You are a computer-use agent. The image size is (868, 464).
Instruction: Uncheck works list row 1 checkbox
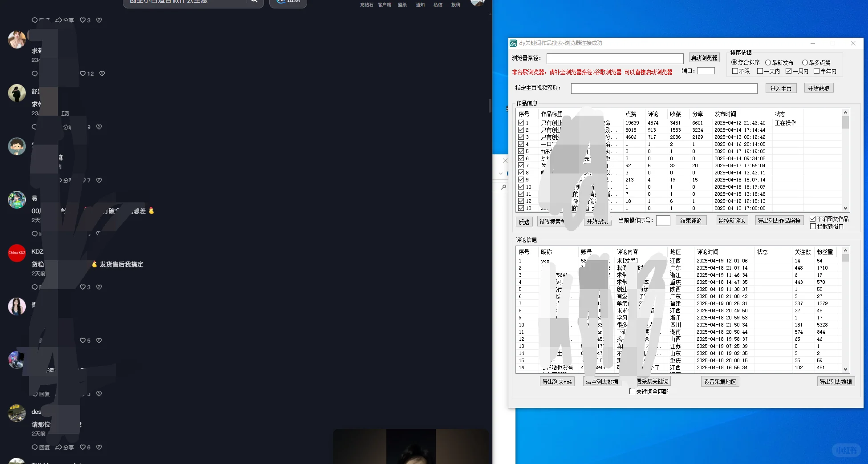521,123
